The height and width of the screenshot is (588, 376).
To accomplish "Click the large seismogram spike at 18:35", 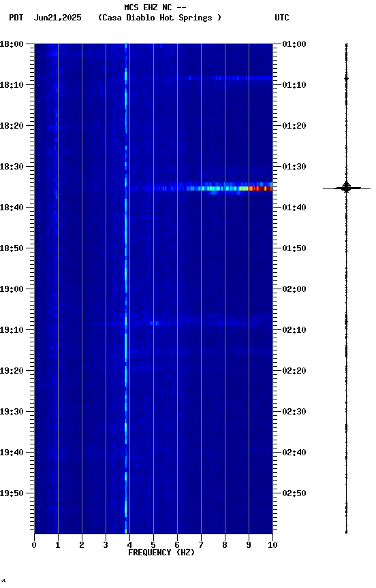I will click(346, 188).
